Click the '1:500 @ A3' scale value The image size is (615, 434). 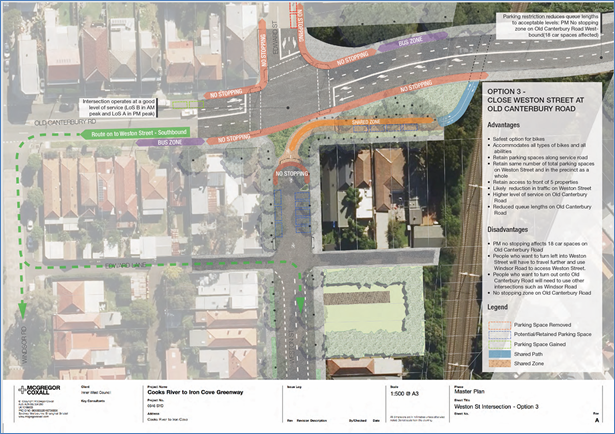coord(404,393)
